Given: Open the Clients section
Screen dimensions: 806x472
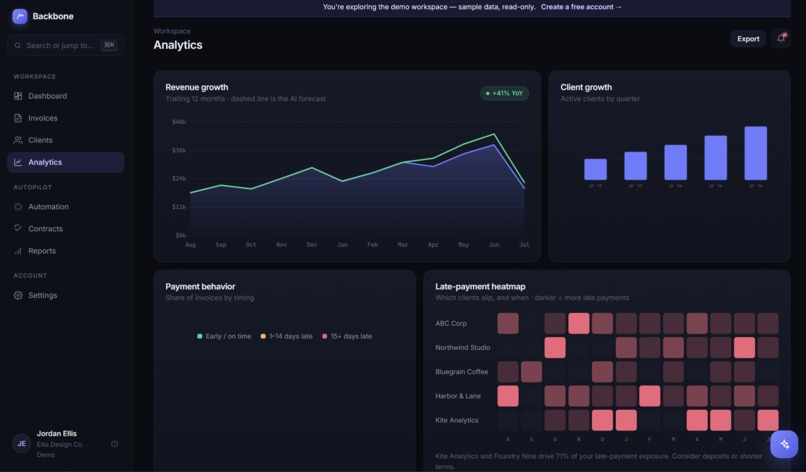Looking at the screenshot, I should [66, 140].
